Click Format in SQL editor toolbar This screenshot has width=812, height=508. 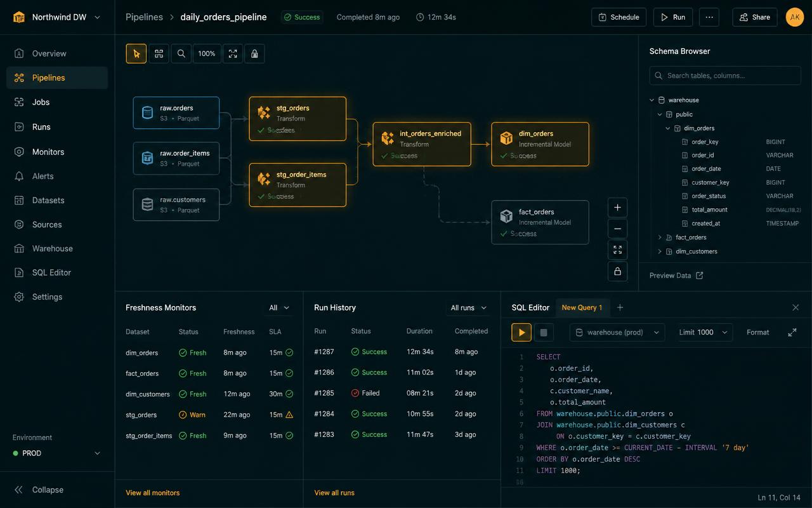pos(757,332)
